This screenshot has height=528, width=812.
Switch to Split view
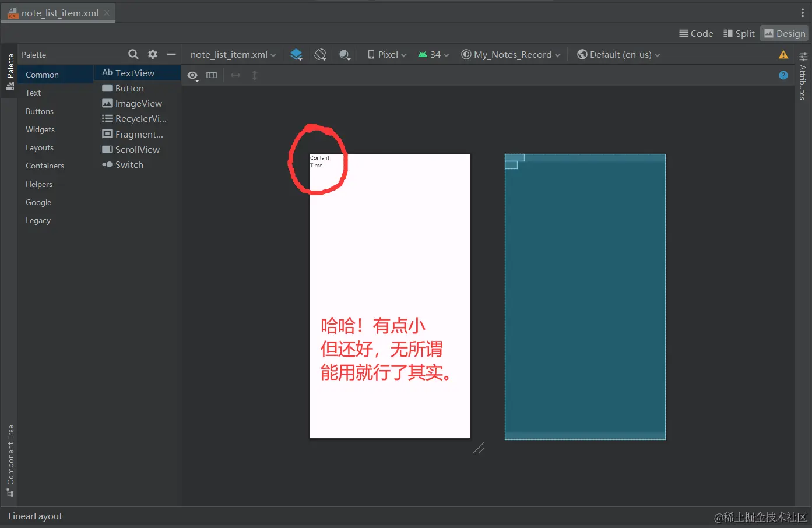point(739,33)
